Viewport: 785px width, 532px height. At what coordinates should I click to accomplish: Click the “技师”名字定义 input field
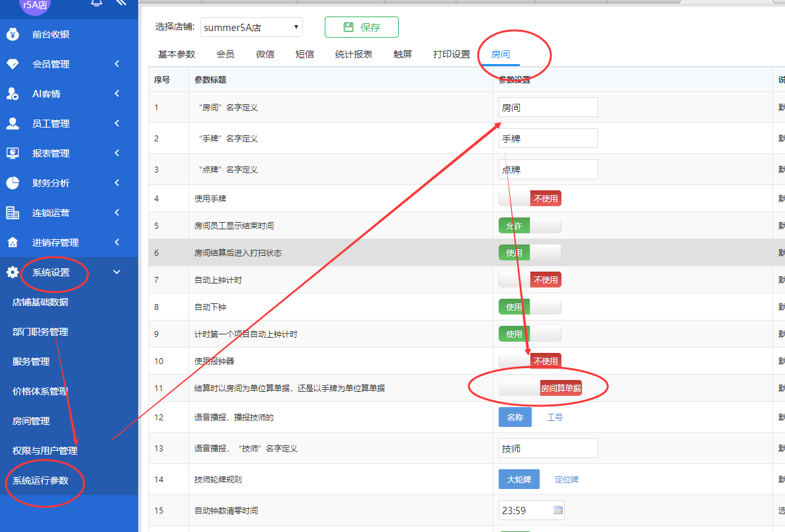coord(548,449)
